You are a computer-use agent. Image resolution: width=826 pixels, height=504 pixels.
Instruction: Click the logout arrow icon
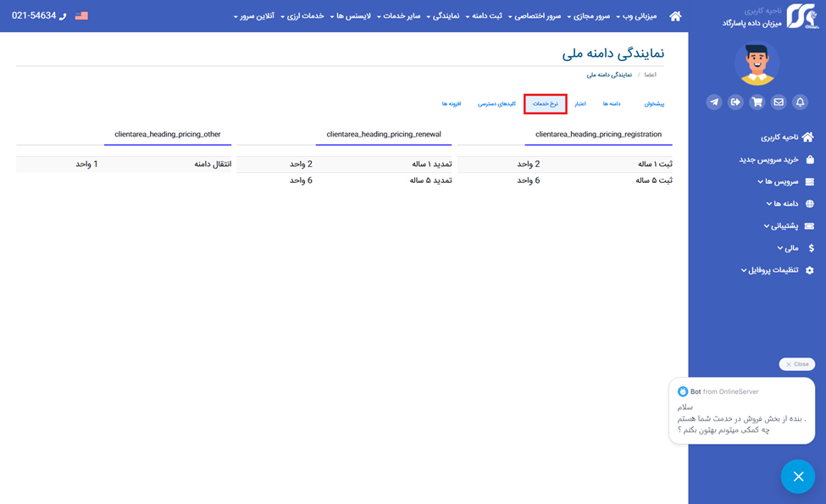[735, 102]
